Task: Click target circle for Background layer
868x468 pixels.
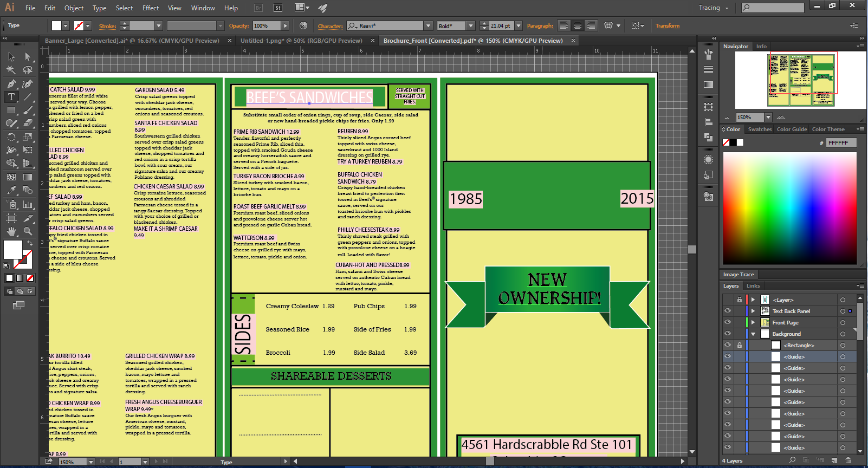Action: pyautogui.click(x=843, y=334)
